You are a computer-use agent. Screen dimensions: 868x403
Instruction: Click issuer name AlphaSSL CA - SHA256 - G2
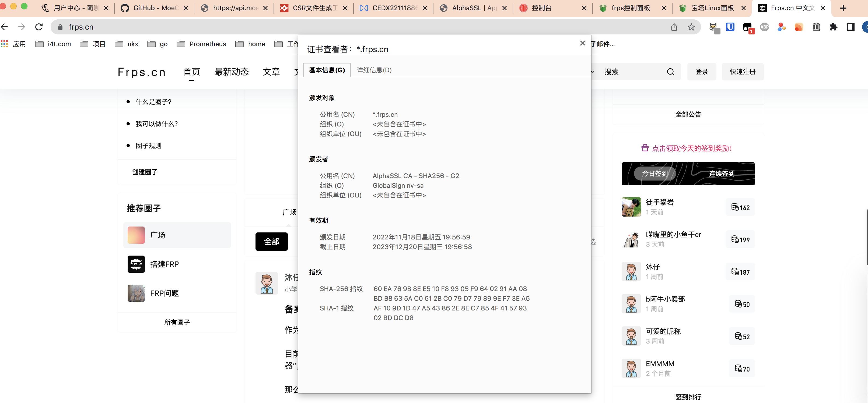[416, 176]
